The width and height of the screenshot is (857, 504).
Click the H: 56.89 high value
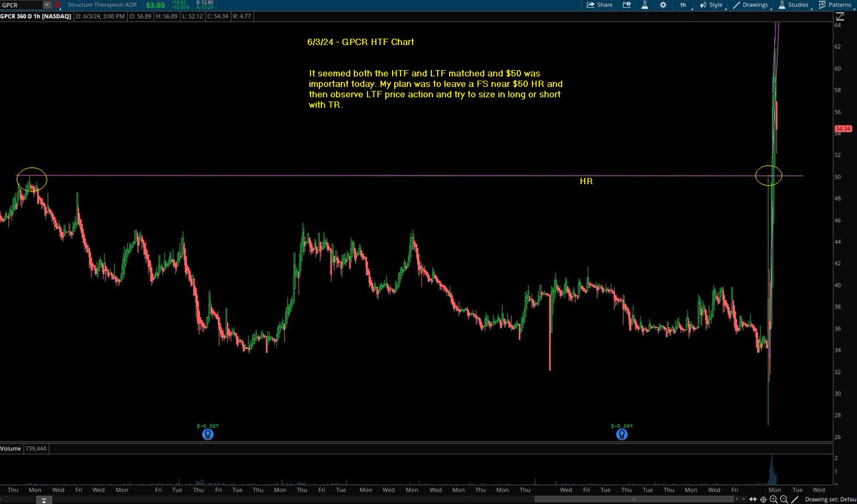coord(167,16)
